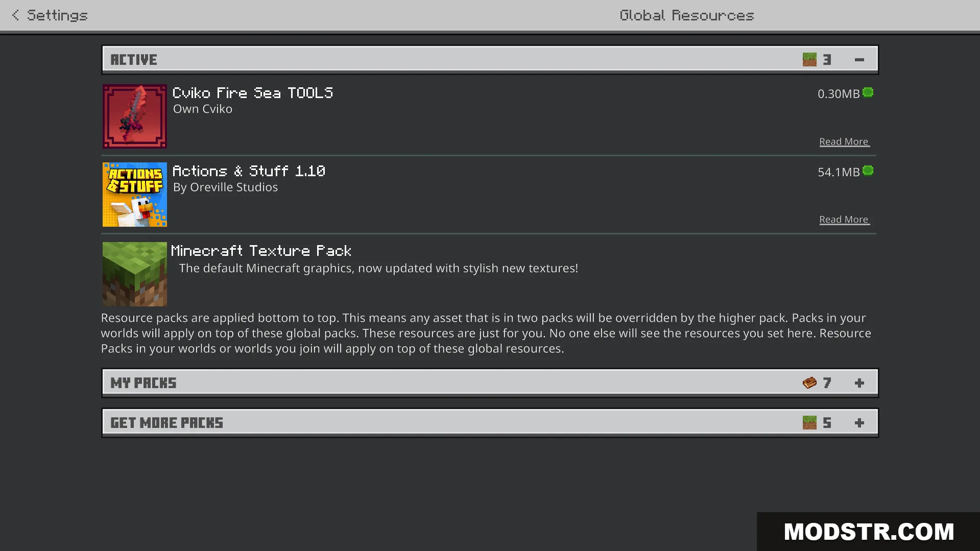Image resolution: width=980 pixels, height=551 pixels.
Task: Click the Active pack count 3
Action: [x=827, y=60]
